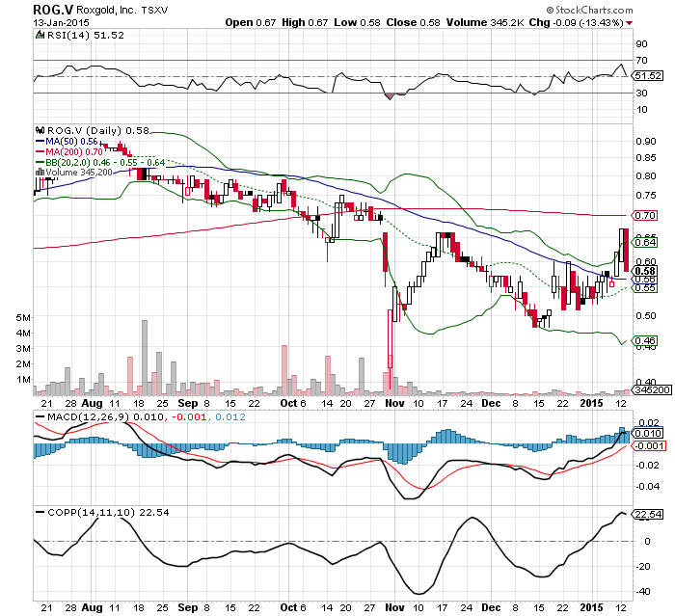The image size is (675, 616).
Task: Click the blue MA(50) color line swatch
Action: pos(39,141)
